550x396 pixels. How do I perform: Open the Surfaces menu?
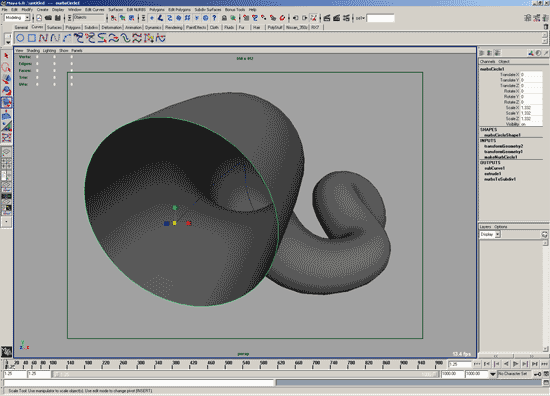(115, 9)
